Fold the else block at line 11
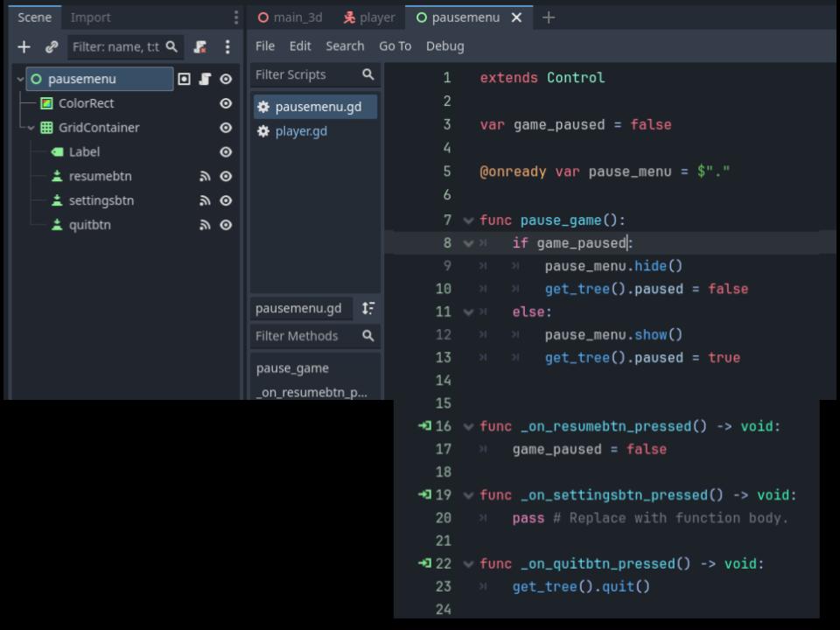 [468, 312]
